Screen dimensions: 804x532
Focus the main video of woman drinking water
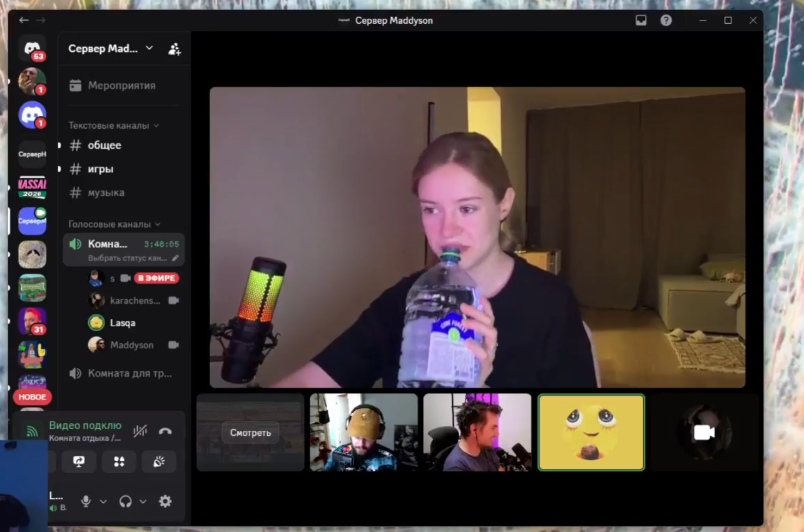pyautogui.click(x=477, y=238)
